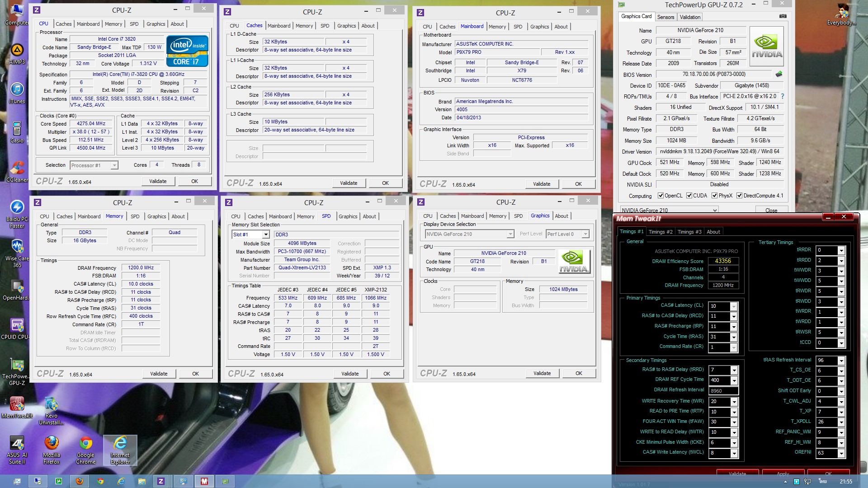
Task: Click the BIOS version save icon in GPU-Z
Action: pos(778,74)
